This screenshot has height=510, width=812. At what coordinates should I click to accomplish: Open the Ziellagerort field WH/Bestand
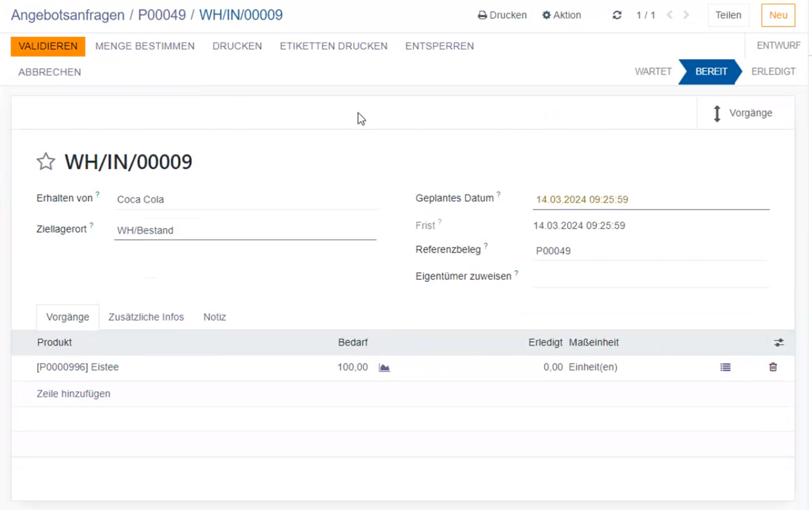245,230
